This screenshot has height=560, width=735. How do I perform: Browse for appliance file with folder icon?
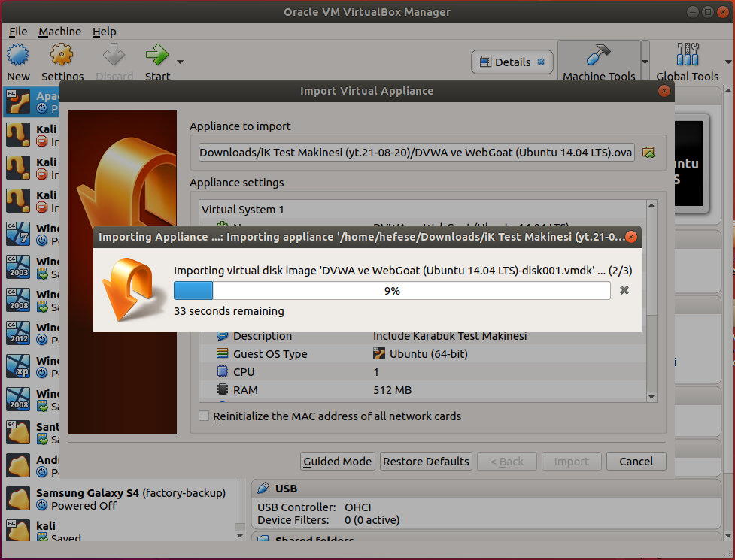(x=648, y=152)
